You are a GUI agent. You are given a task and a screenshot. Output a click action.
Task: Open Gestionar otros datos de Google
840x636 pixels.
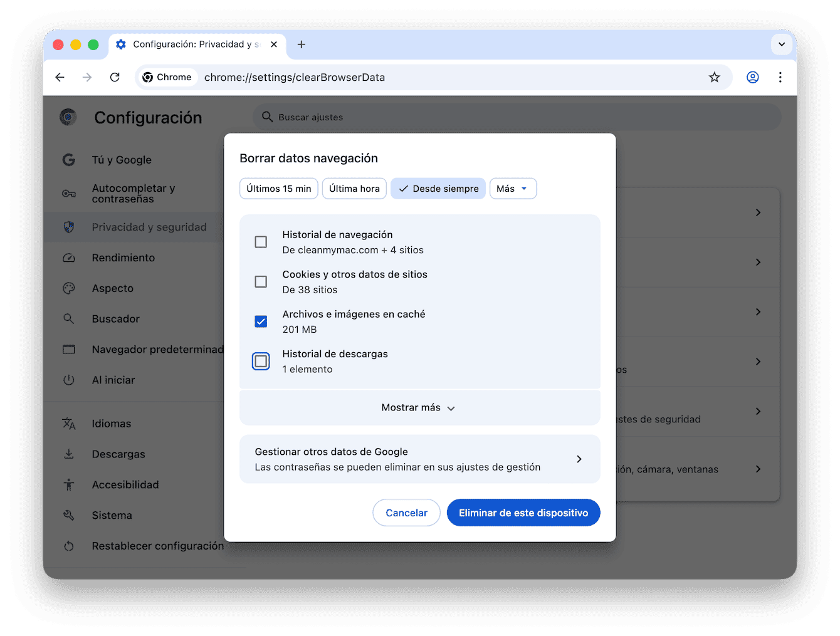[x=419, y=459]
